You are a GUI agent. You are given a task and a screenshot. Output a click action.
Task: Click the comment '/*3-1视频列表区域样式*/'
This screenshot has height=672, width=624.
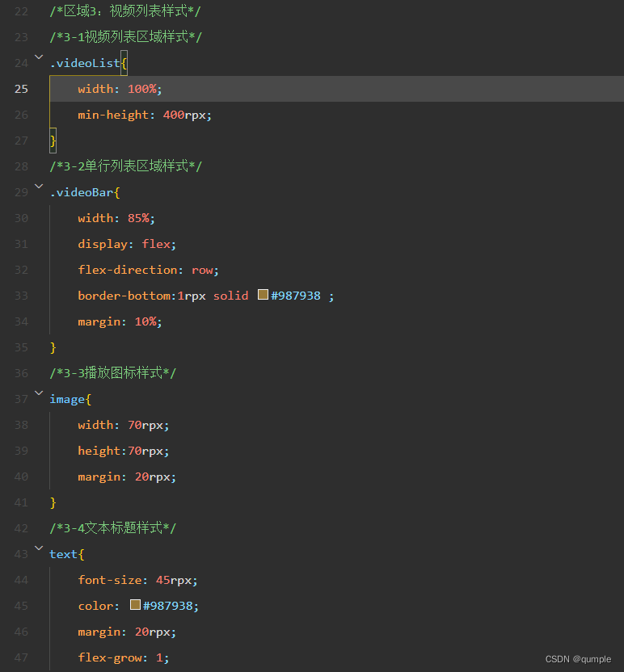[x=125, y=37]
